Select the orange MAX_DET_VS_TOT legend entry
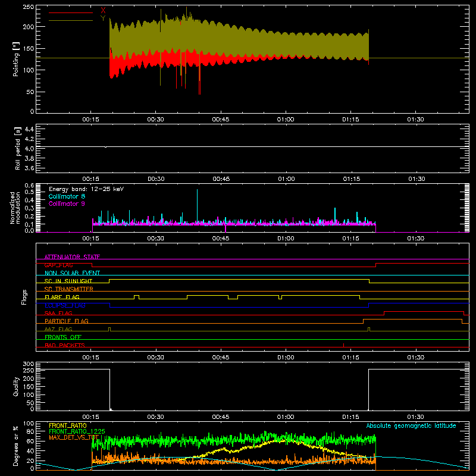Screen dimensions: 476x476 coord(74,437)
